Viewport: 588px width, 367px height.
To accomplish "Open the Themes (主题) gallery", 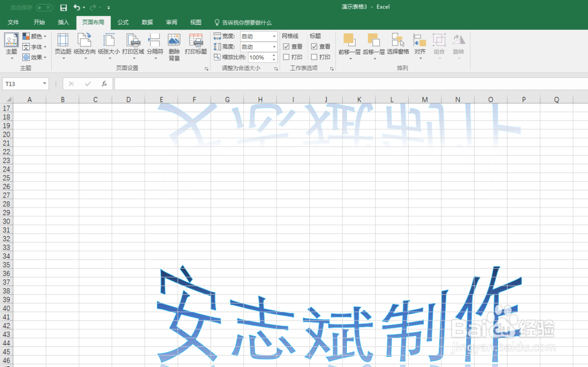I will point(11,46).
